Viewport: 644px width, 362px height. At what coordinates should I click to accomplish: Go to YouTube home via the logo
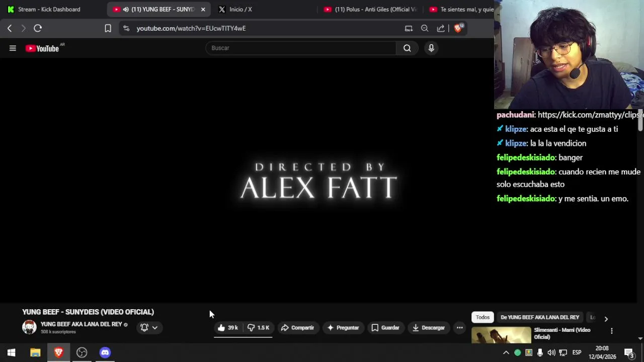43,48
